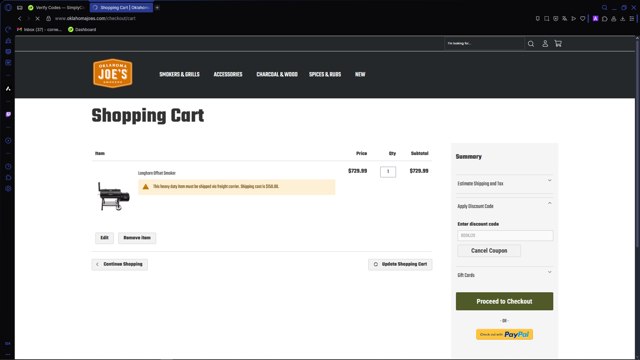
Task: Click the smoker product thumbnail
Action: tap(113, 196)
